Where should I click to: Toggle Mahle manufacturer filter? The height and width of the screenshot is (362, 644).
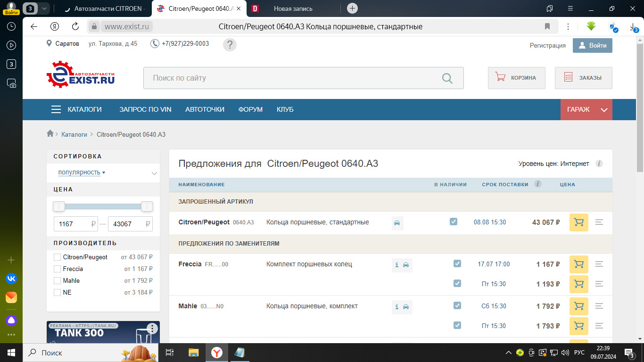pyautogui.click(x=57, y=281)
